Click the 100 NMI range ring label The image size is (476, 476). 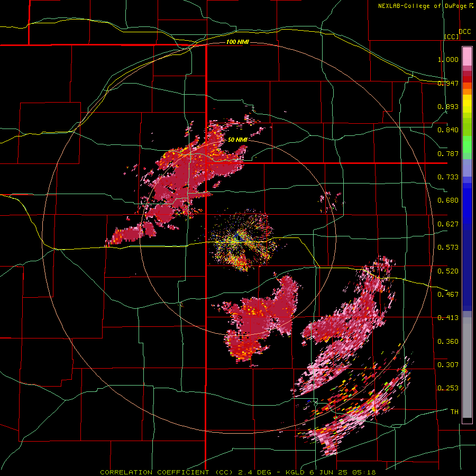pos(237,42)
